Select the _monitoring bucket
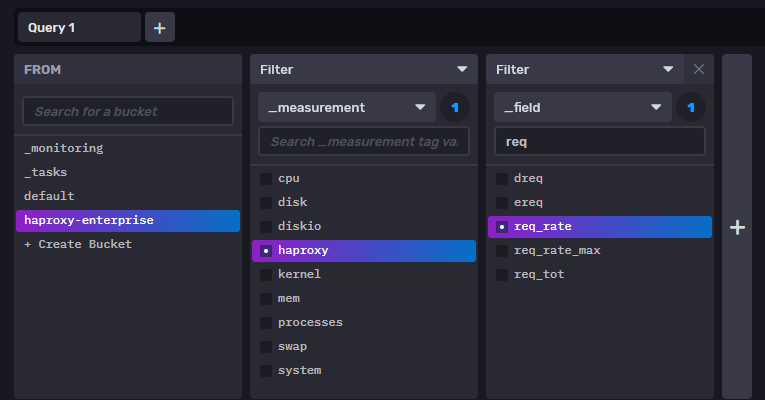 coord(64,148)
